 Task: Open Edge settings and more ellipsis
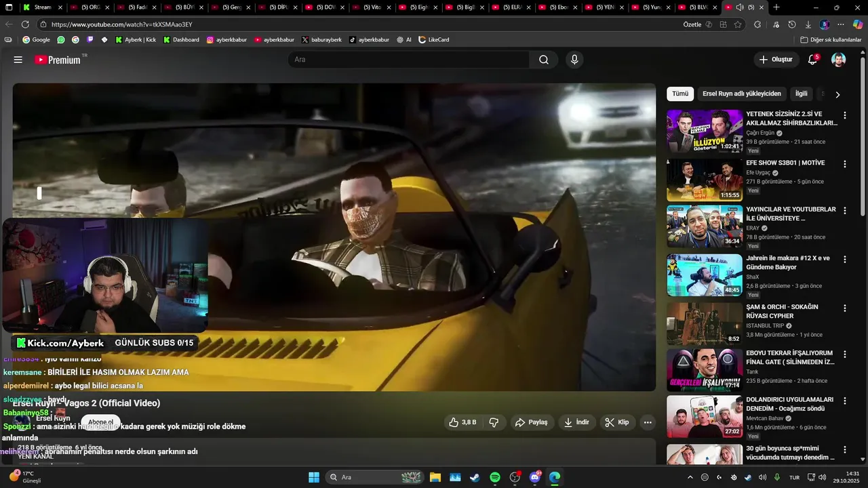tap(841, 24)
